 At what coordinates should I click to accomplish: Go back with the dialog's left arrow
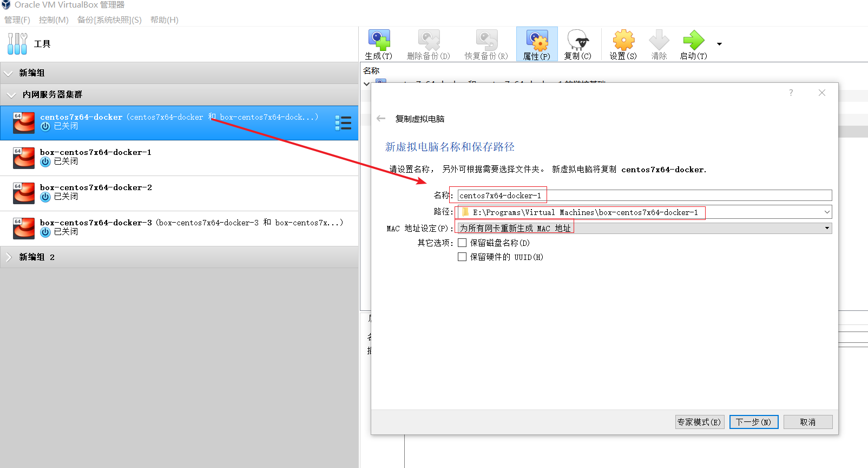[x=381, y=119]
